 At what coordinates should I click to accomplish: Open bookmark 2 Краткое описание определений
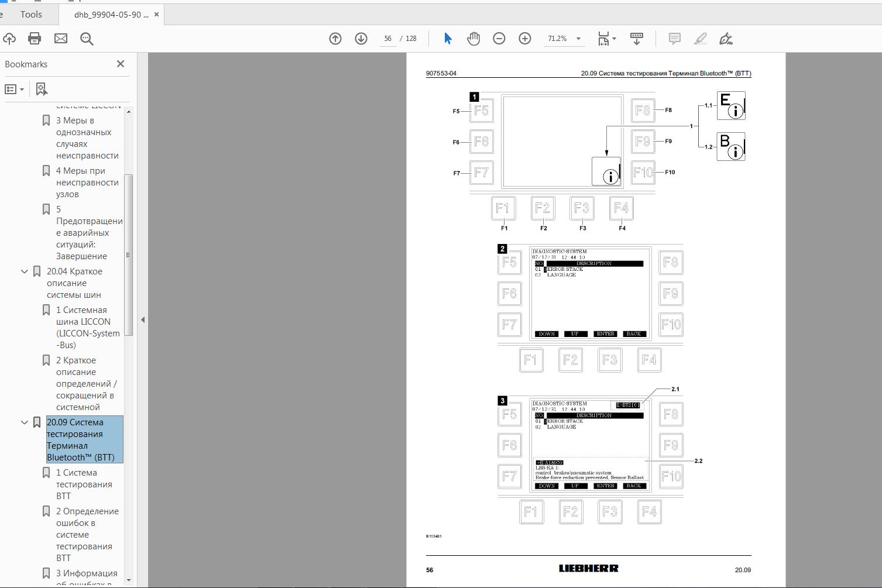click(87, 384)
